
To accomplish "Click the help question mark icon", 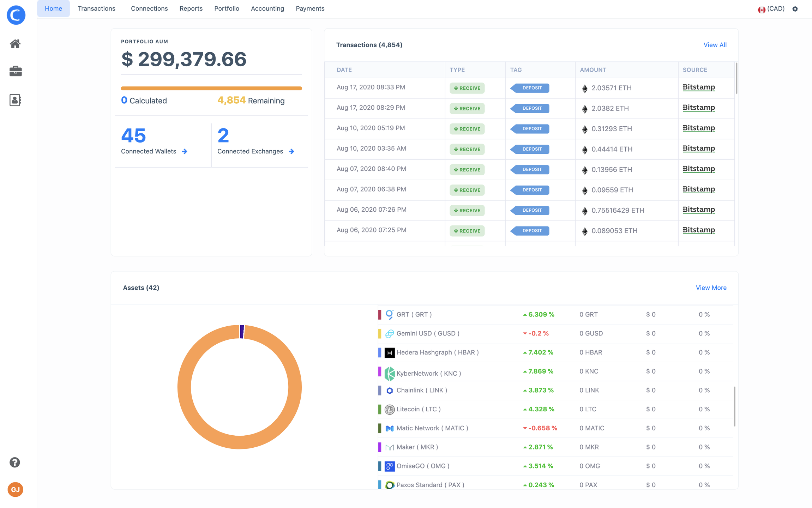I will [15, 462].
